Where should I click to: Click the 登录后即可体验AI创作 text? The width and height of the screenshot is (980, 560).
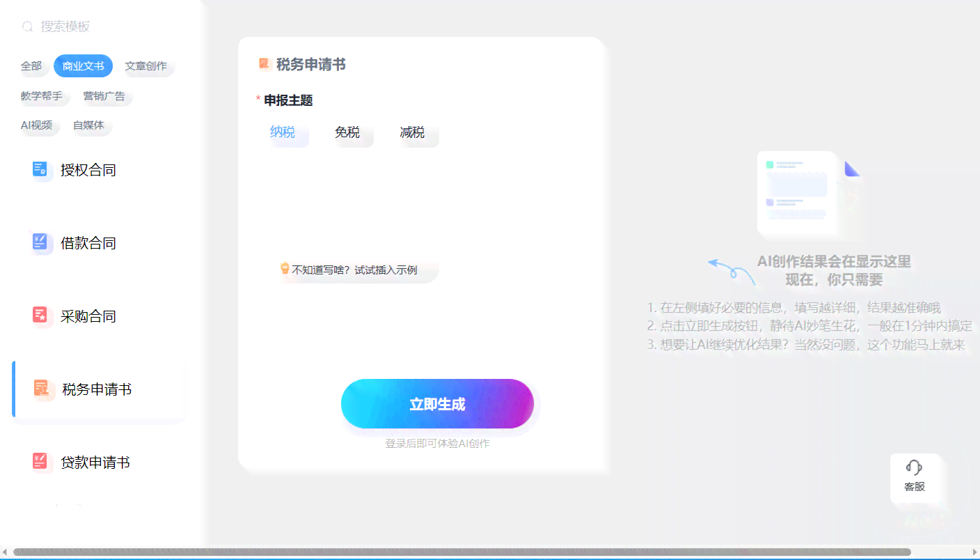(x=437, y=443)
